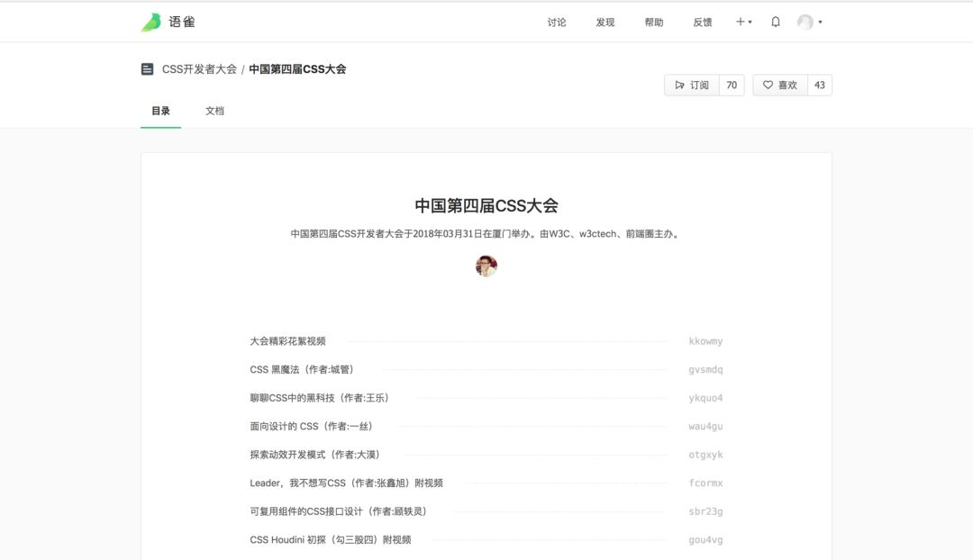Switch to the 目录 tab
The image size is (973, 560).
[x=160, y=111]
